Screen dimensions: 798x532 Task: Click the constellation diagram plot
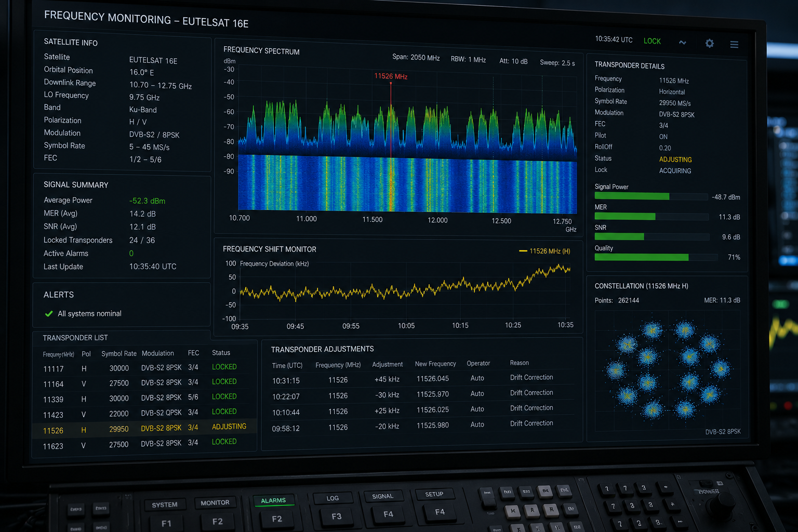[668, 370]
